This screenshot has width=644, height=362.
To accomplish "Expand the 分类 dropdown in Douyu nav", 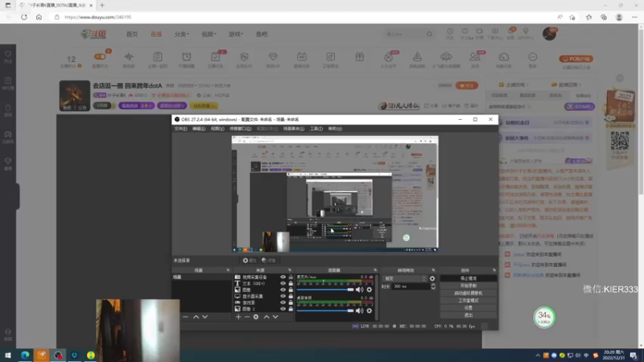I will tap(182, 34).
